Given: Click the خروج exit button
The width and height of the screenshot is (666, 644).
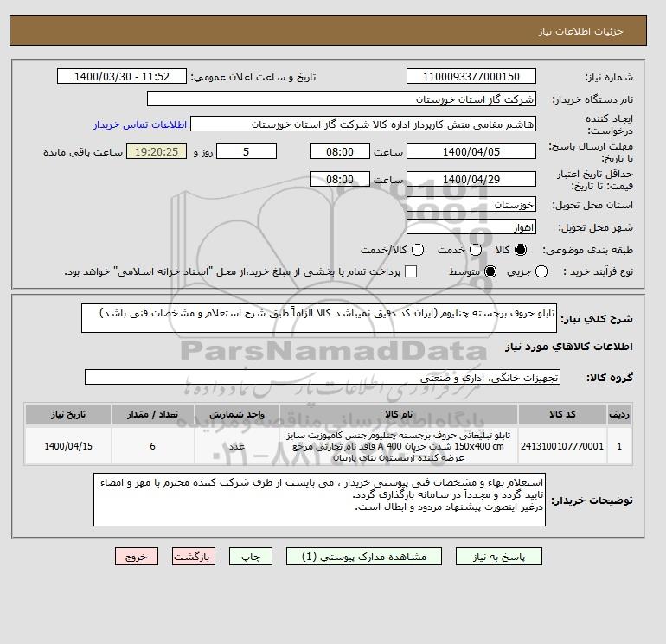Looking at the screenshot, I should coord(137,557).
